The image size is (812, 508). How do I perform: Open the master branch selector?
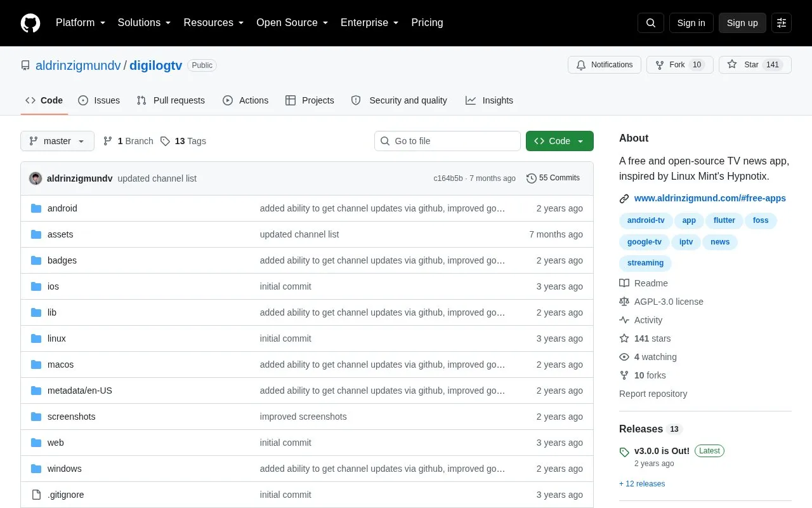click(57, 141)
